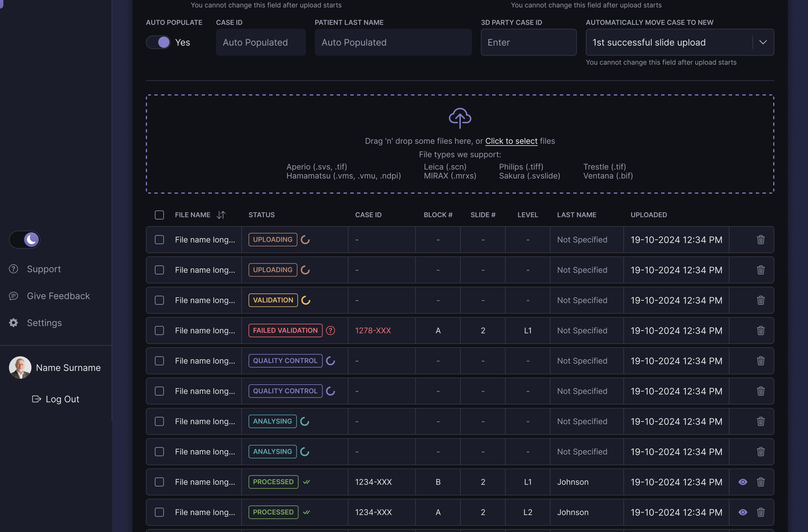The width and height of the screenshot is (808, 532).
Task: Disable the AUTO POPULATE toggle
Action: [x=158, y=42]
